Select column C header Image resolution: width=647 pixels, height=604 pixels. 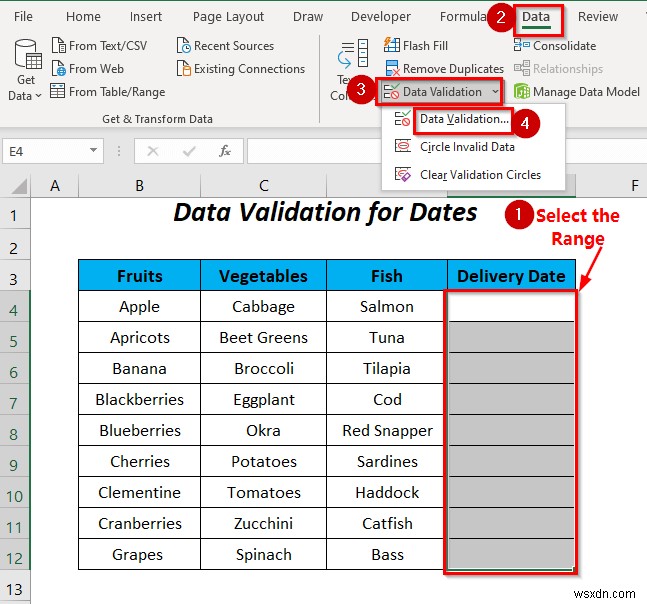(x=263, y=186)
